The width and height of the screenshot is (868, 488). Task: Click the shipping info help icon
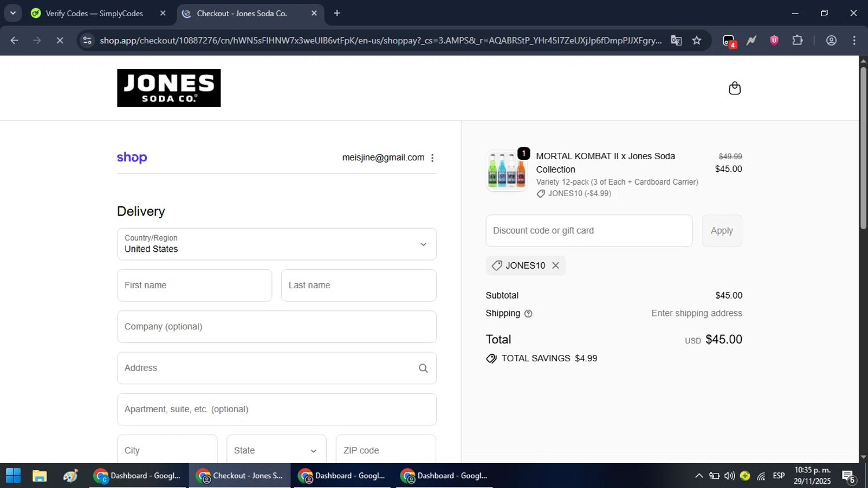pyautogui.click(x=528, y=314)
